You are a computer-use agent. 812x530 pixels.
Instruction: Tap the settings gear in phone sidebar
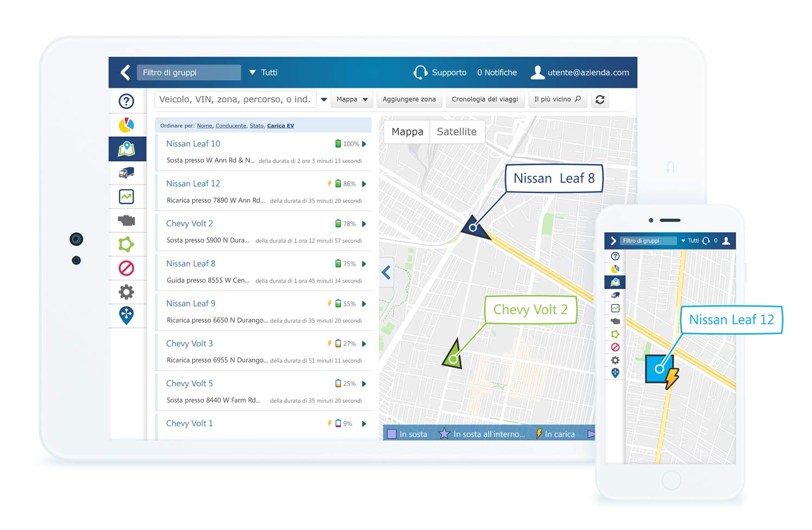(x=615, y=360)
